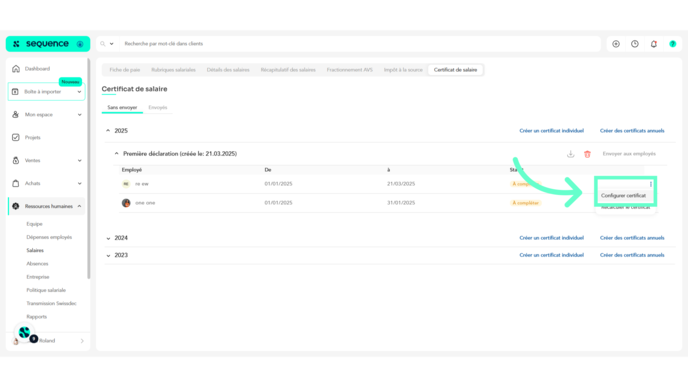
Task: Open the notifications bell
Action: 653,44
